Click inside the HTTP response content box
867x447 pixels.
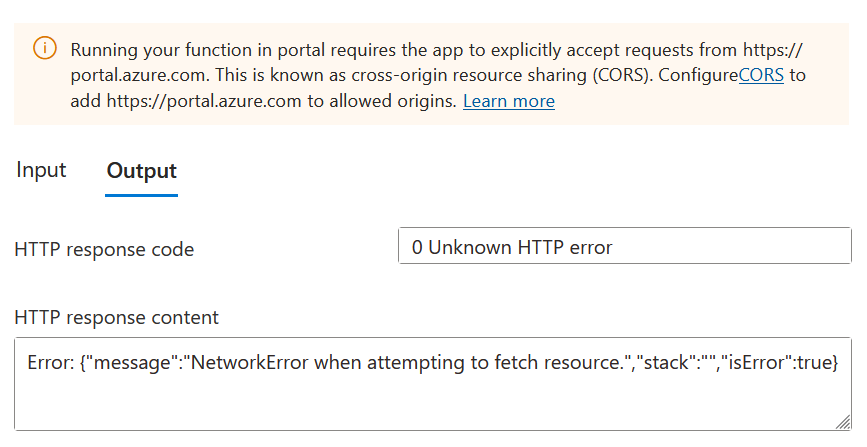(433, 384)
